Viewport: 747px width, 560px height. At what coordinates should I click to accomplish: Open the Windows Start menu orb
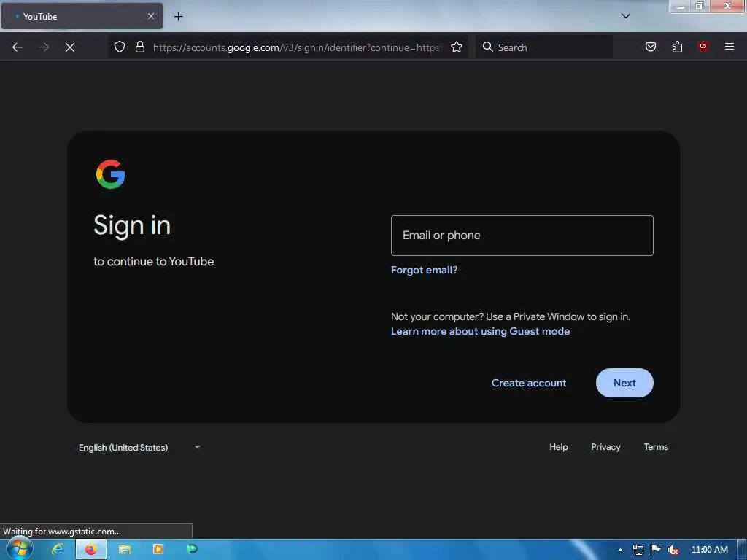(19, 549)
